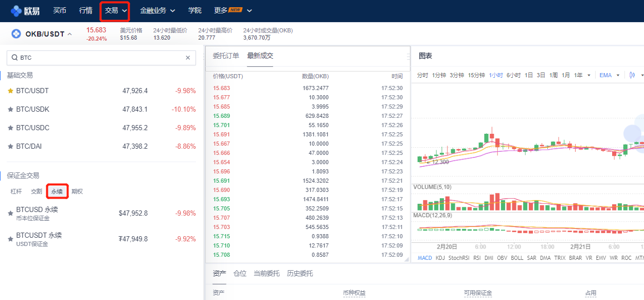Viewport: 644px width, 300px height.
Task: Select the 期权 margin tab
Action: (x=77, y=191)
